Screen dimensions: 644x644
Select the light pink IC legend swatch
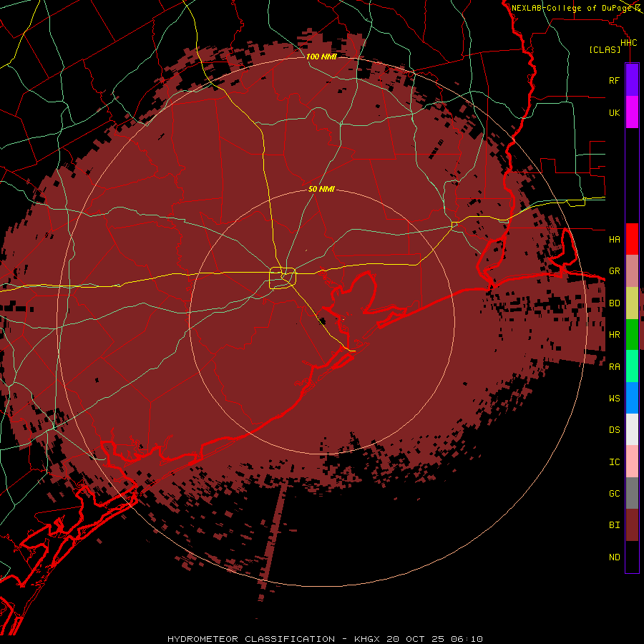click(x=632, y=462)
